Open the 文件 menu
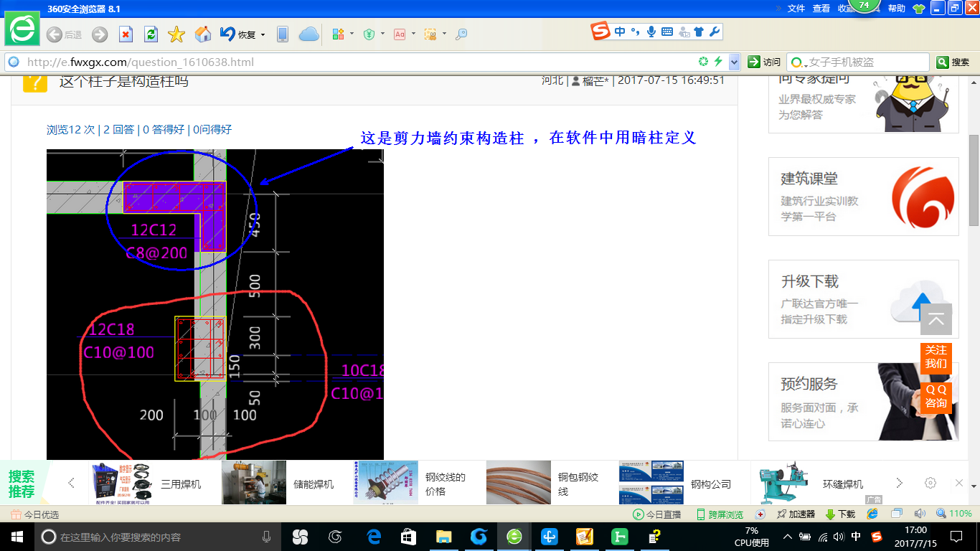Image resolution: width=980 pixels, height=551 pixels. 796,9
